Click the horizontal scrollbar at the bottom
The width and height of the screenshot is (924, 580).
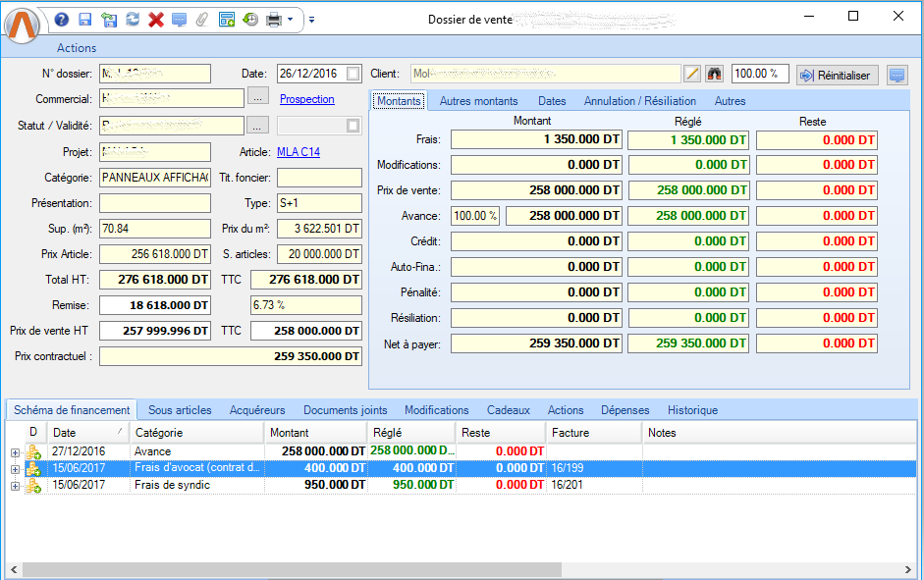293,569
